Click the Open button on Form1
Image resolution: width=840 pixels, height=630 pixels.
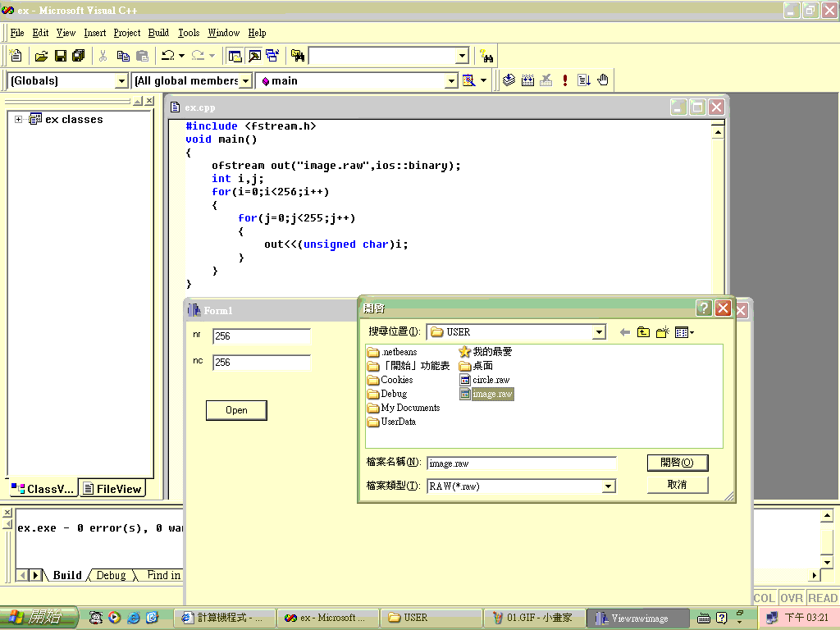pyautogui.click(x=236, y=410)
